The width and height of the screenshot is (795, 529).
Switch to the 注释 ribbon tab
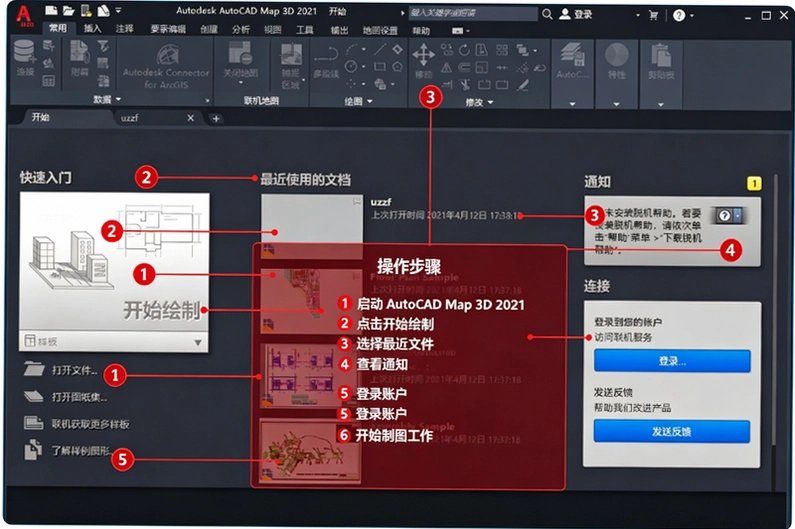coord(124,28)
